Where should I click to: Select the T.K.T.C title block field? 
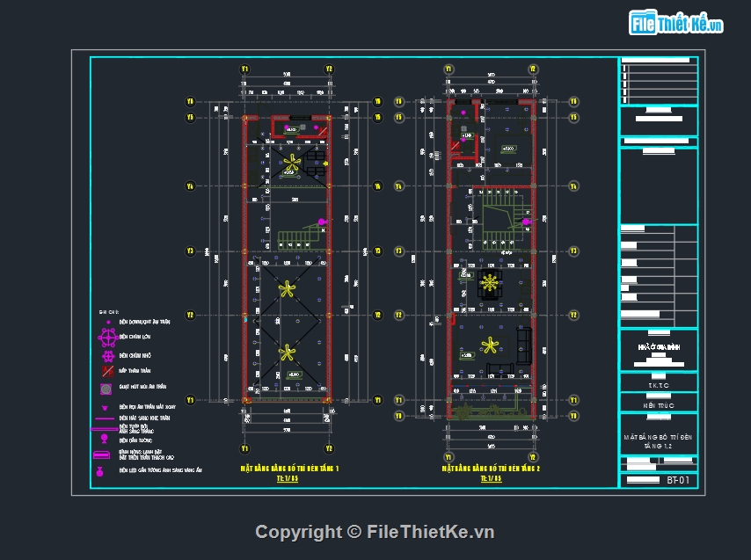pos(659,385)
